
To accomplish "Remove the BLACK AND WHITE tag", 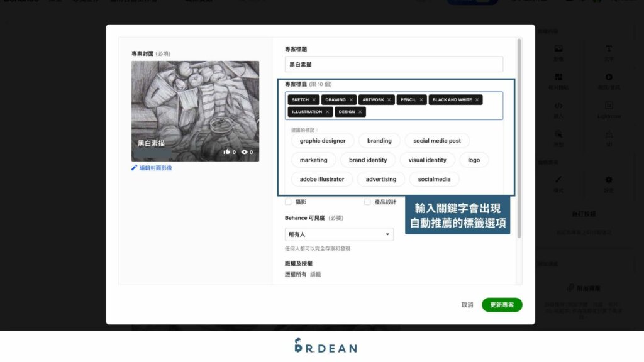I will click(x=477, y=99).
